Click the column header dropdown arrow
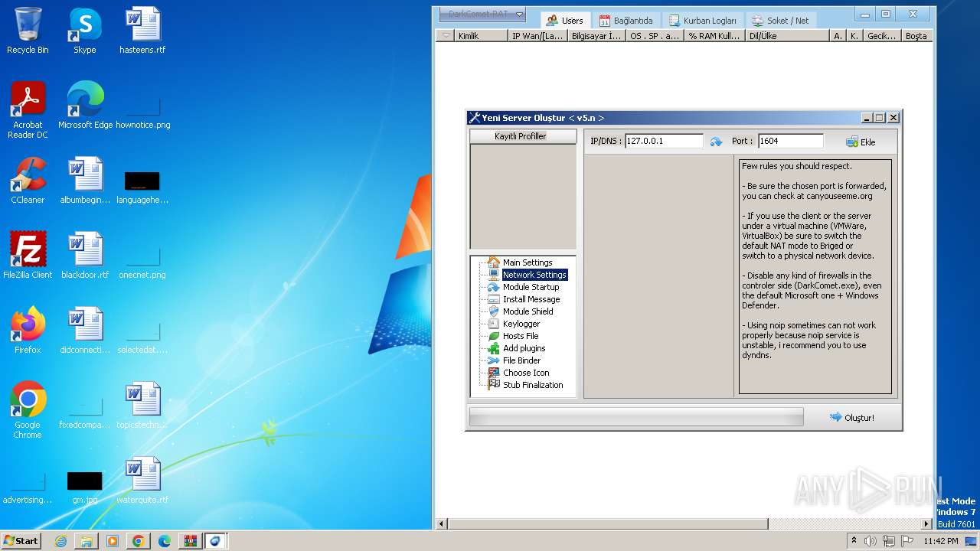Image resolution: width=980 pixels, height=551 pixels. click(x=446, y=36)
